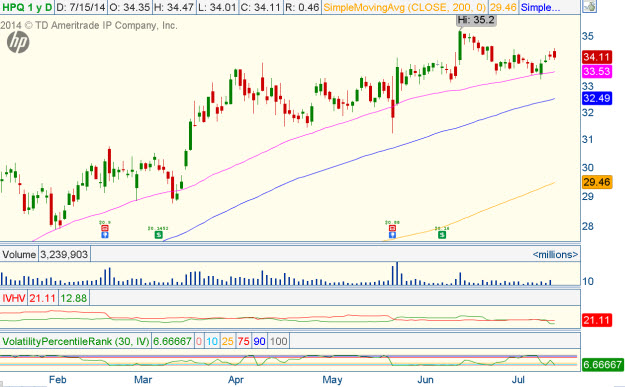Click the high price H: 34.47
The height and width of the screenshot is (387, 625).
coord(174,7)
